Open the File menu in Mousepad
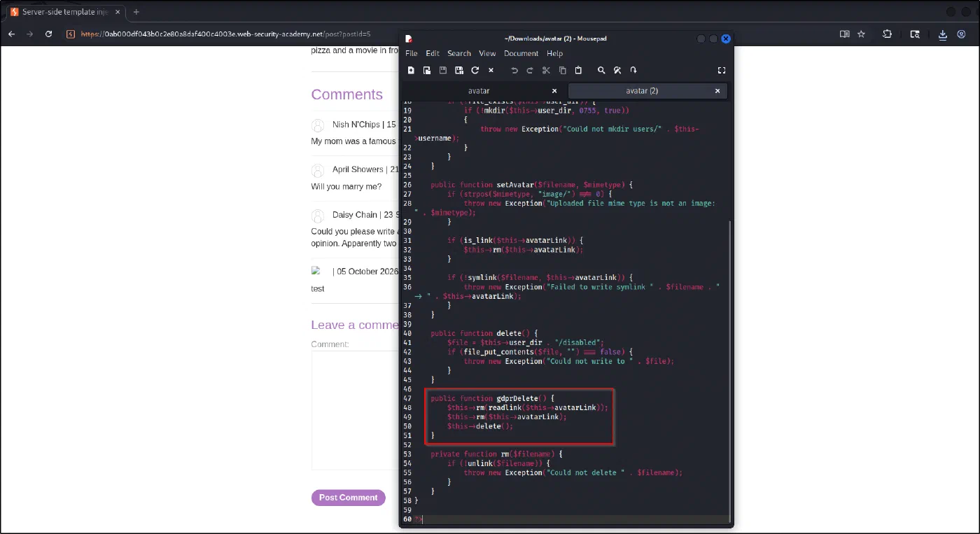Viewport: 980px width, 534px height. (x=412, y=53)
